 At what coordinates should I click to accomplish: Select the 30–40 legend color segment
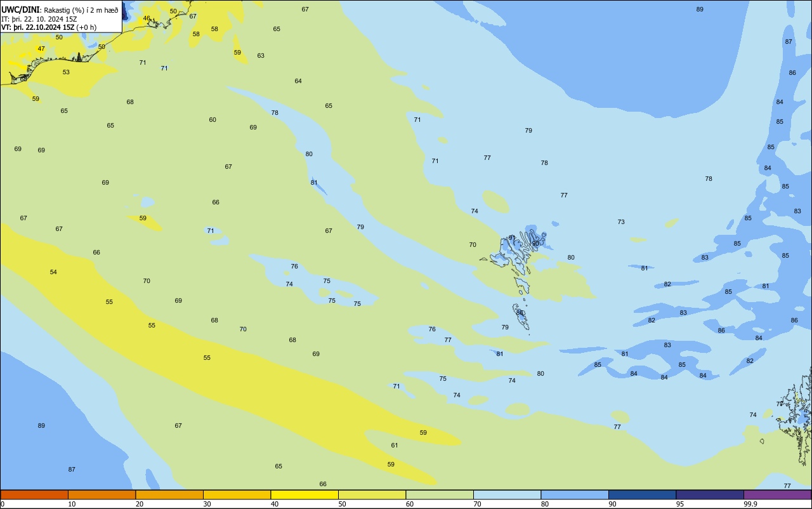click(x=237, y=494)
